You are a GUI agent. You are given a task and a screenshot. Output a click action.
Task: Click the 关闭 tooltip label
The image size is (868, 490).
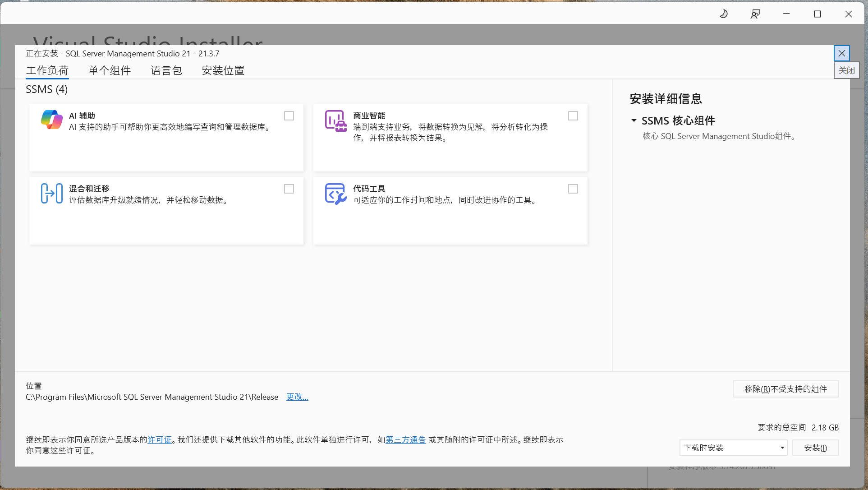click(847, 70)
